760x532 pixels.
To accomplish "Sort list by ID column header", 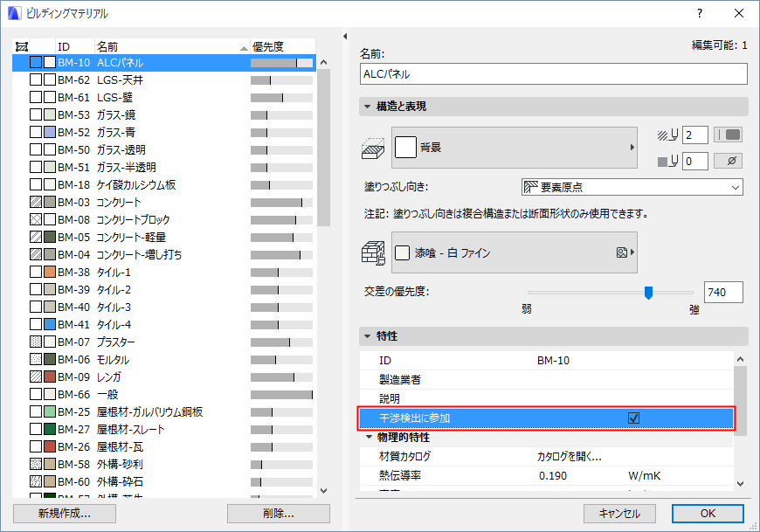I will [75, 46].
